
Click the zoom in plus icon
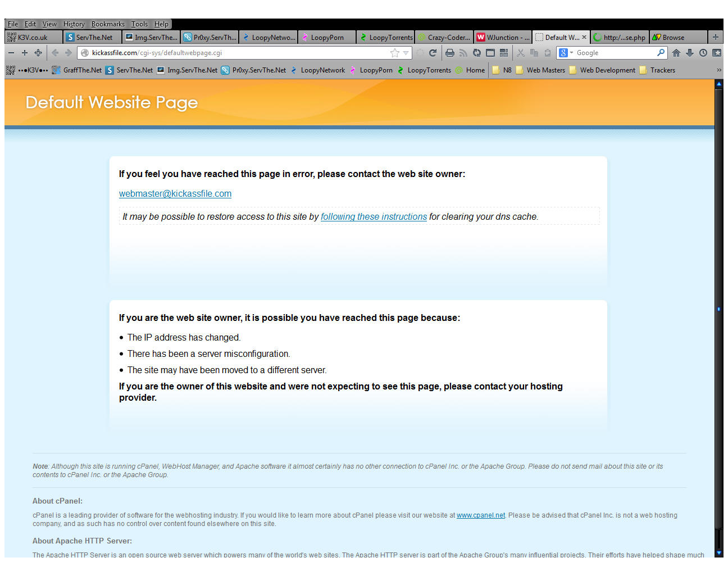24,53
